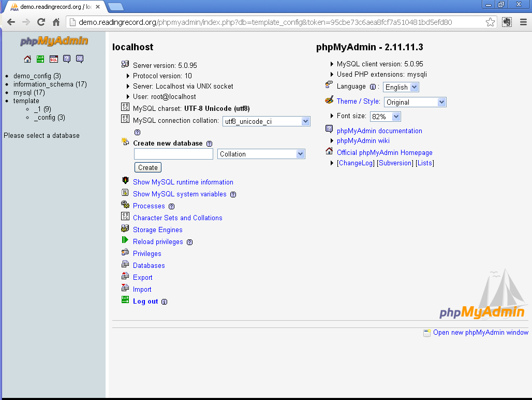Open the Storage Engines link
Viewport: 532px width, 400px height.
tap(158, 230)
